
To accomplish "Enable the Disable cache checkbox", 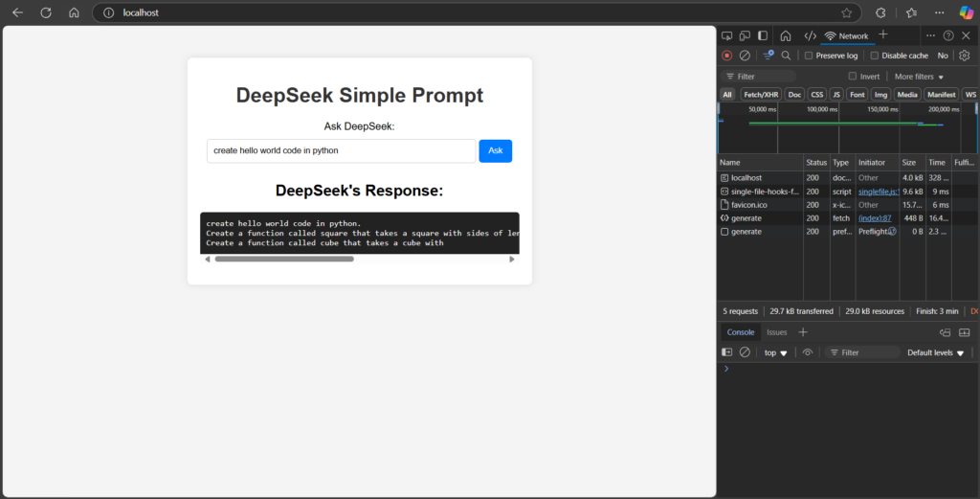I will click(x=875, y=56).
